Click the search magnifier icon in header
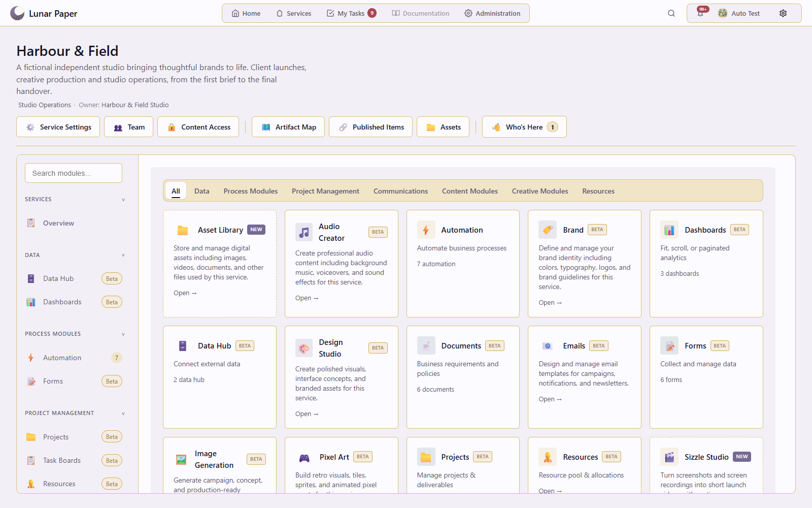Viewport: 812px width, 508px height. pos(671,13)
